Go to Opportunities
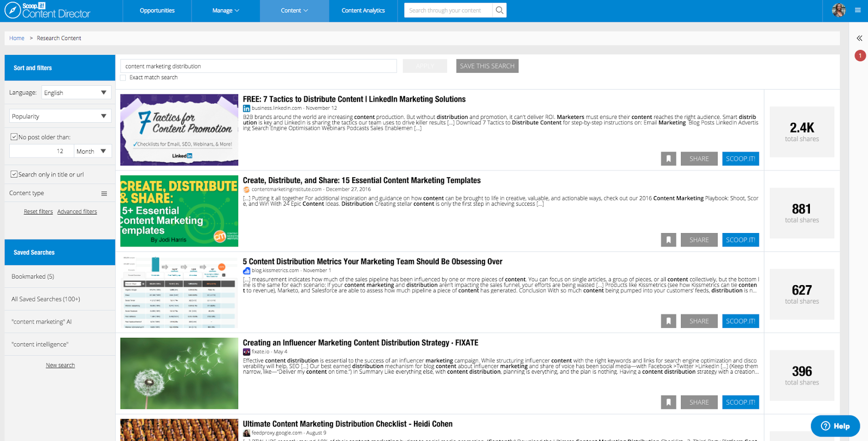This screenshot has height=441, width=868. coord(157,11)
